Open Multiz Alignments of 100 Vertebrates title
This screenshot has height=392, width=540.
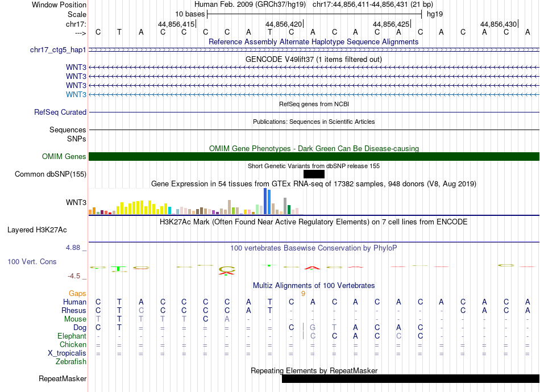[314, 286]
